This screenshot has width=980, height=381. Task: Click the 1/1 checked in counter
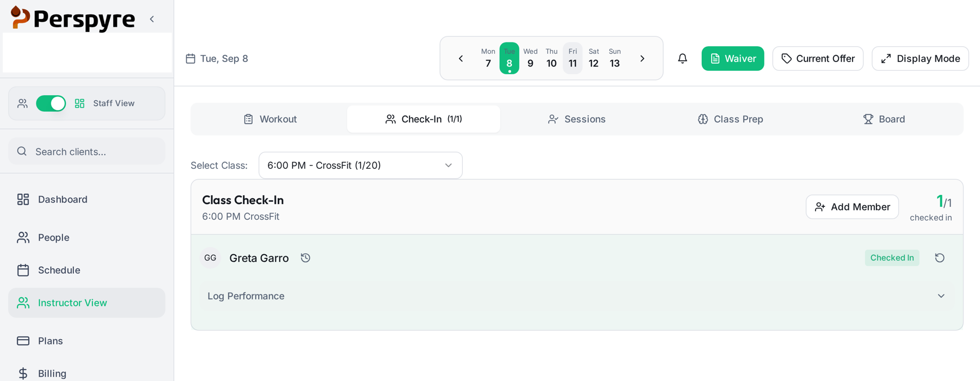[931, 207]
